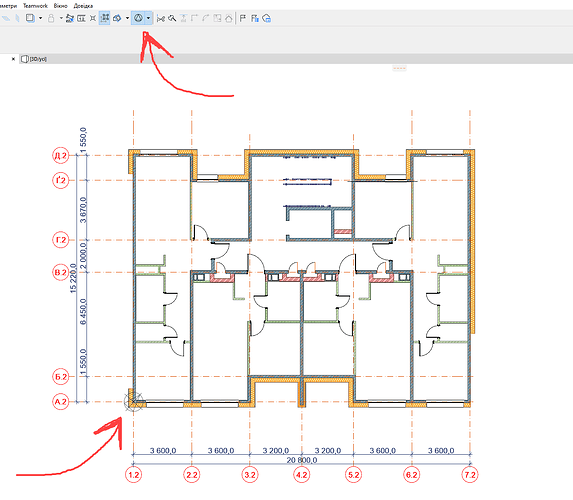Screen dimensions: 573x500
Task: Open the user origin options dropdown arrow
Action: tap(148, 18)
